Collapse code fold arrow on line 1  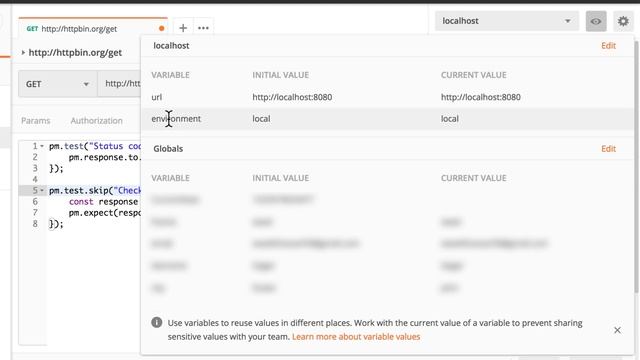[42, 146]
